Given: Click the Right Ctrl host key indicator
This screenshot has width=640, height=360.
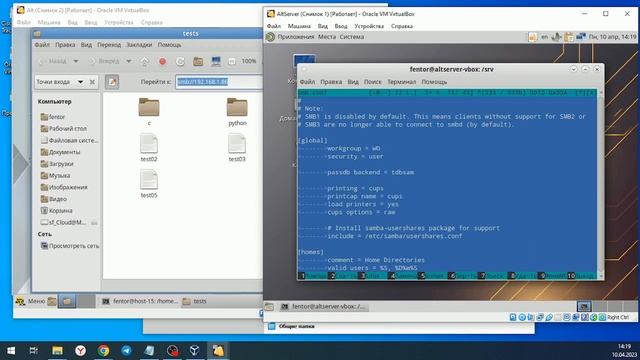Looking at the screenshot, I should tap(618, 317).
